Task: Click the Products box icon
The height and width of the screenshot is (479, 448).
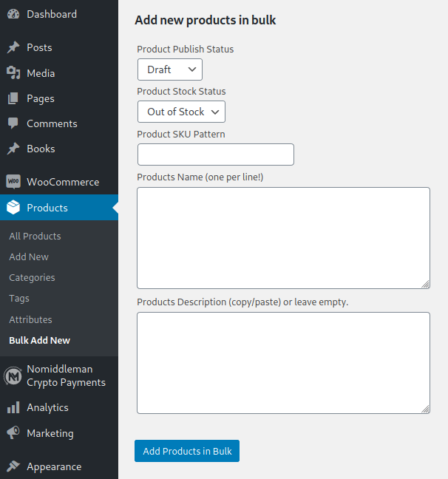Action: tap(13, 208)
